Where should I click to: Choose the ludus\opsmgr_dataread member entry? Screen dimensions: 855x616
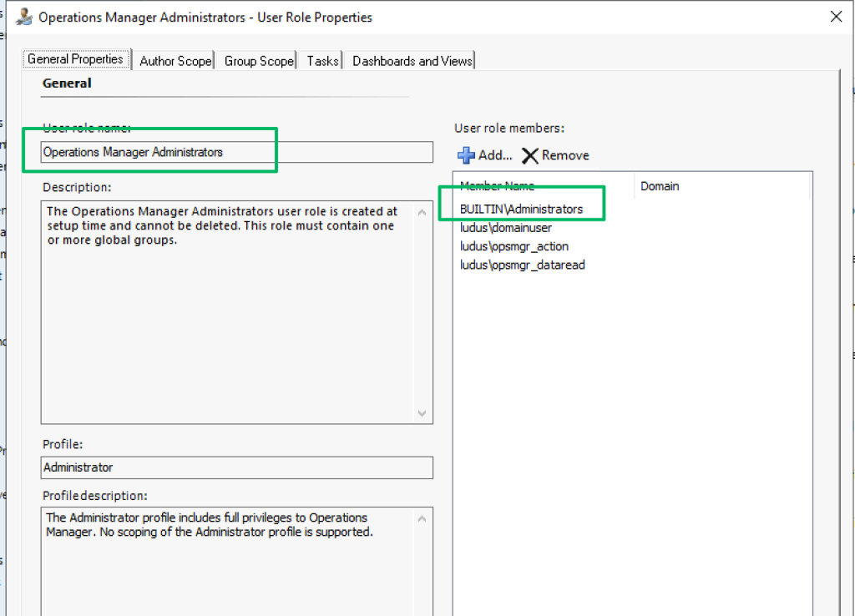pyautogui.click(x=522, y=265)
